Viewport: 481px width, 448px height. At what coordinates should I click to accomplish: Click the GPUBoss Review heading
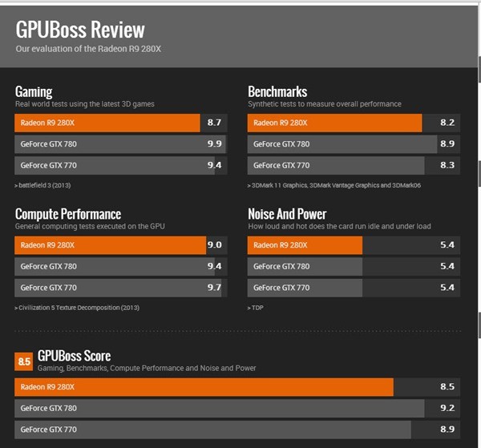pos(80,30)
